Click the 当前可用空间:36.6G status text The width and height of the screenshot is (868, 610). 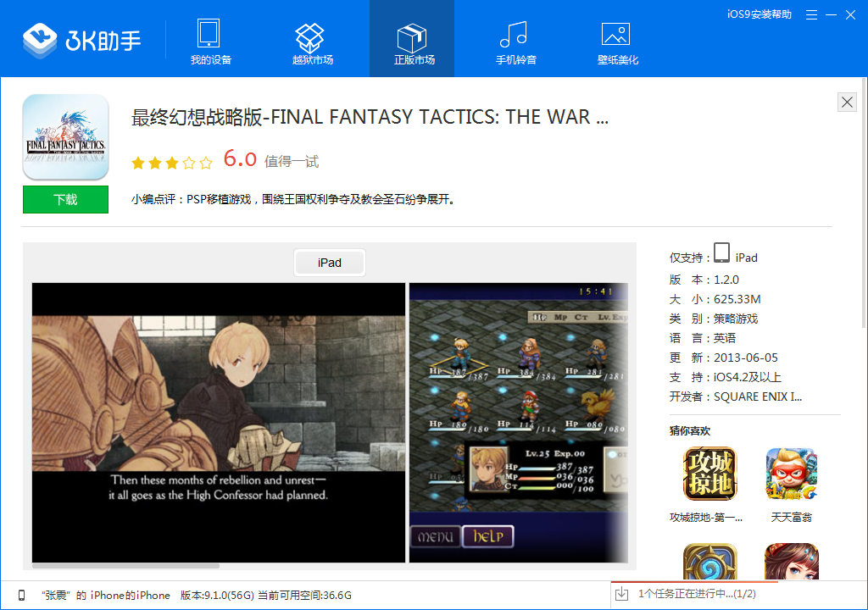point(305,595)
